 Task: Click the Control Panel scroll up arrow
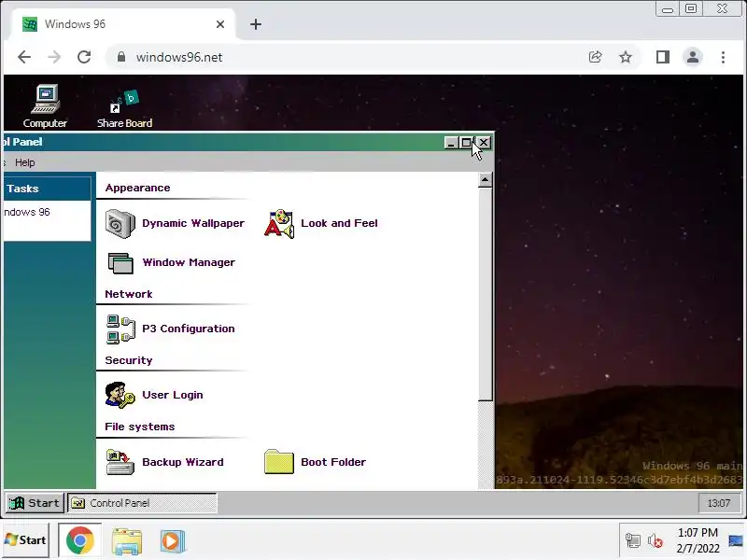tap(485, 180)
